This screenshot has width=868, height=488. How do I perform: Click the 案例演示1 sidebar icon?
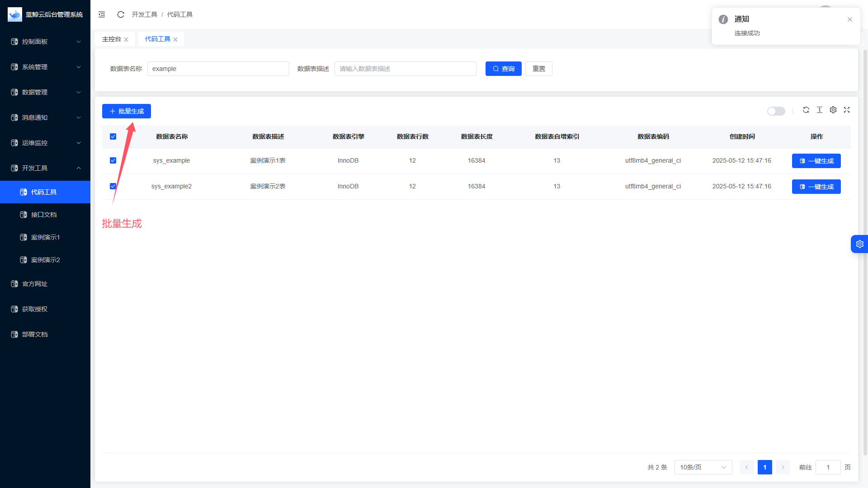24,237
